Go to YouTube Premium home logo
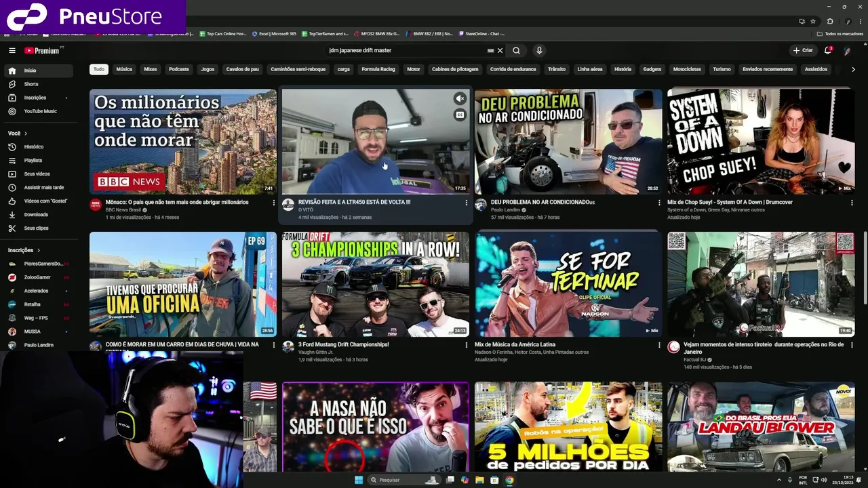Viewport: 868px width, 488px height. click(x=42, y=51)
